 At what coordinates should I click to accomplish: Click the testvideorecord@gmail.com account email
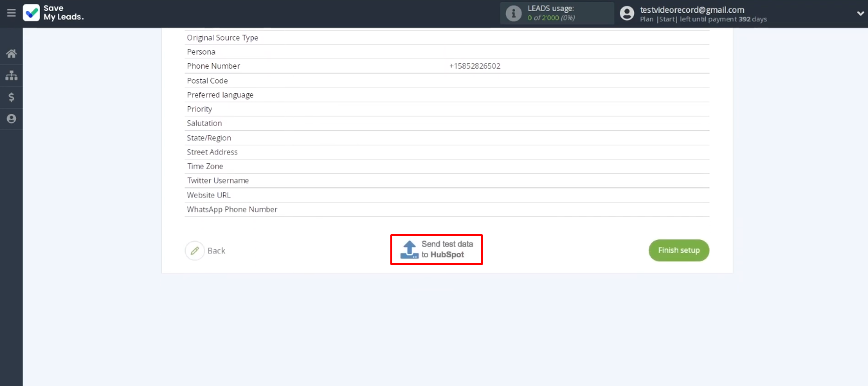692,10
